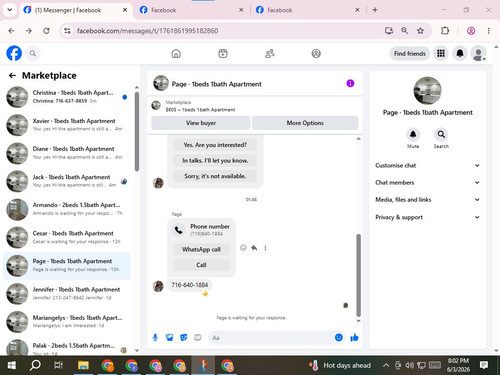
Task: Click the Call button in phone card
Action: click(x=201, y=265)
